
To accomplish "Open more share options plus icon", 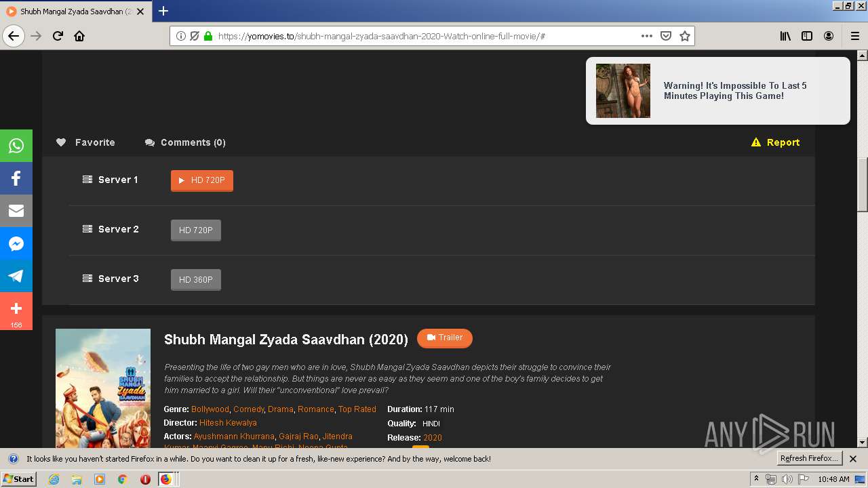I will [x=16, y=310].
